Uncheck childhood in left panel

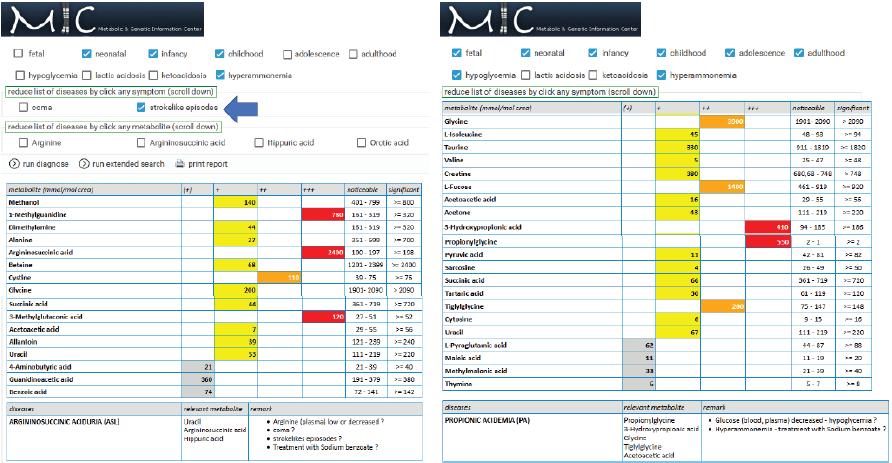220,53
